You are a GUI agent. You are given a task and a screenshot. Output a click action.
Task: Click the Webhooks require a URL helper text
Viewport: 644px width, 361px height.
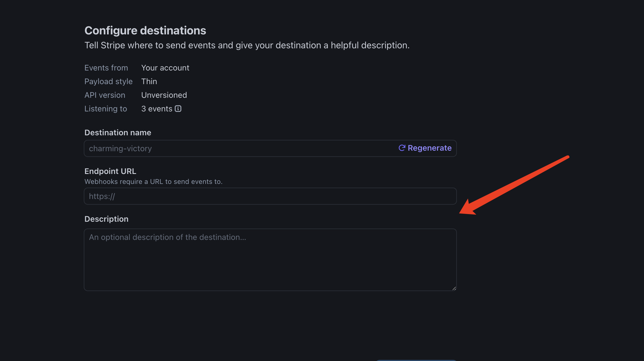coord(154,181)
